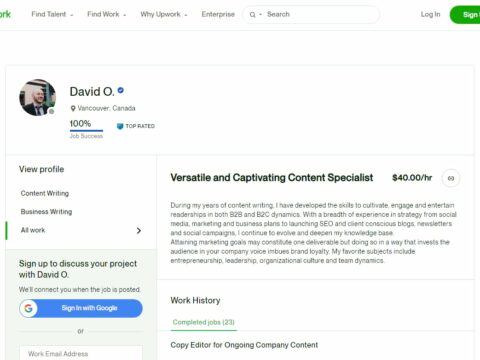Expand the All work chevron arrow
Viewport: 480px width, 360px height.
[x=139, y=231]
